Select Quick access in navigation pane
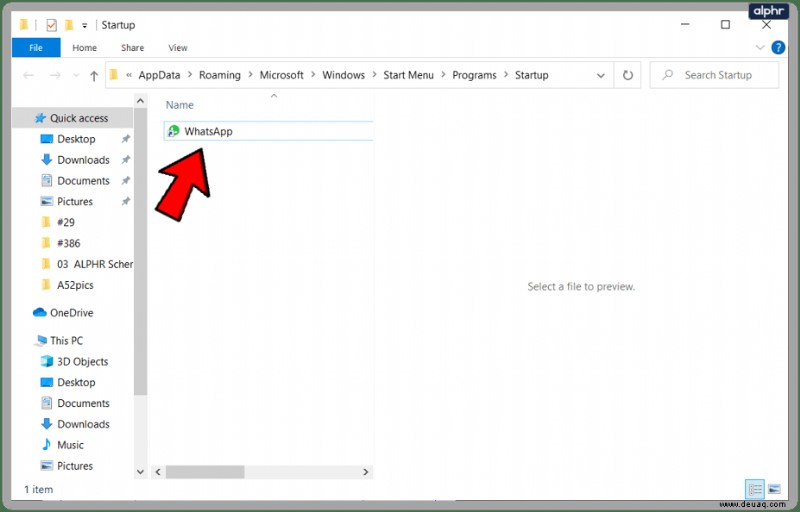Screen dimensions: 800x512 [73, 118]
